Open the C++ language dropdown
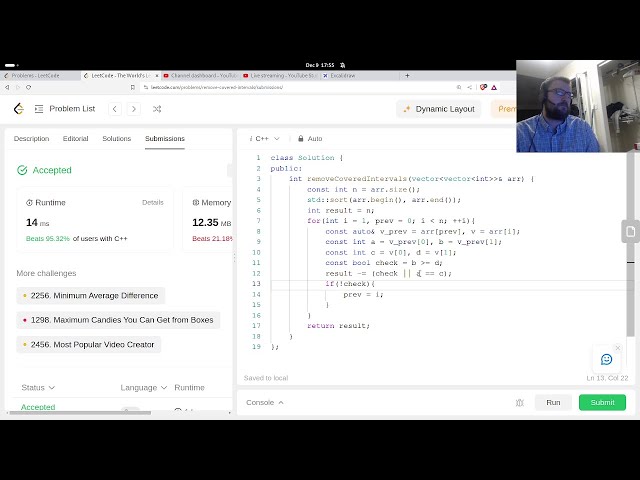The height and width of the screenshot is (480, 640). click(x=264, y=139)
